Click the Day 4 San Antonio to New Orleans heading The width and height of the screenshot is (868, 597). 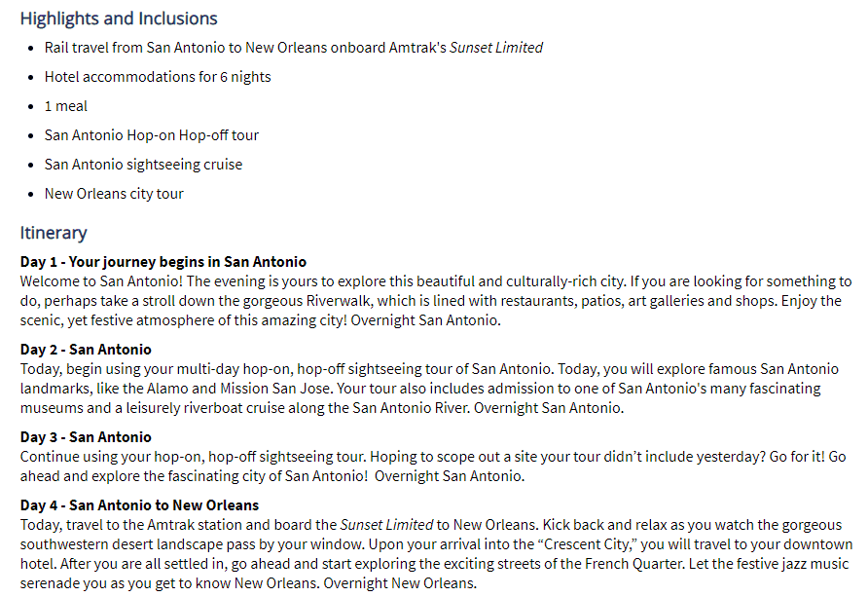(139, 505)
